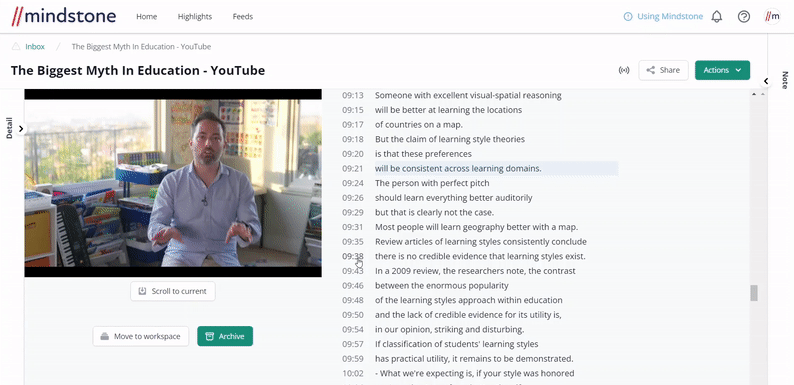Click Move to workspace button
Viewport: 794px width, 385px height.
click(x=141, y=336)
